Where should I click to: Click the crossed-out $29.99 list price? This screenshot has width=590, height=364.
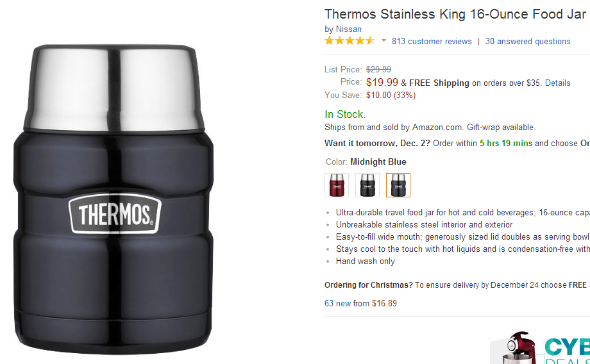pyautogui.click(x=378, y=69)
